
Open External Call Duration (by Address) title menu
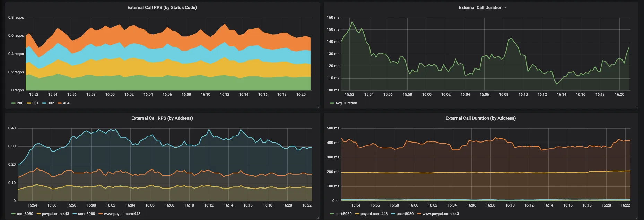pos(480,118)
